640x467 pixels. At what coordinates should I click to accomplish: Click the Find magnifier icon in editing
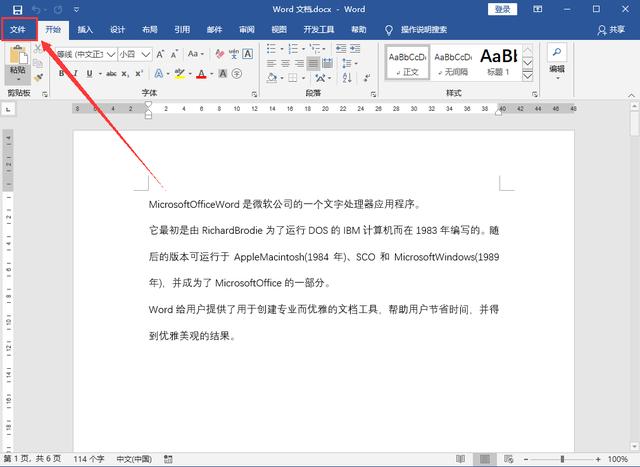coord(557,52)
